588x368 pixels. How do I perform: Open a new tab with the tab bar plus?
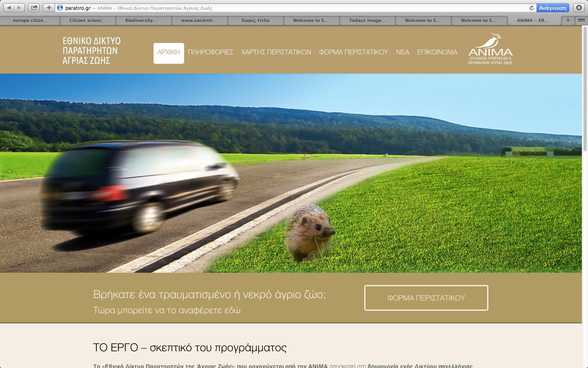coord(568,20)
